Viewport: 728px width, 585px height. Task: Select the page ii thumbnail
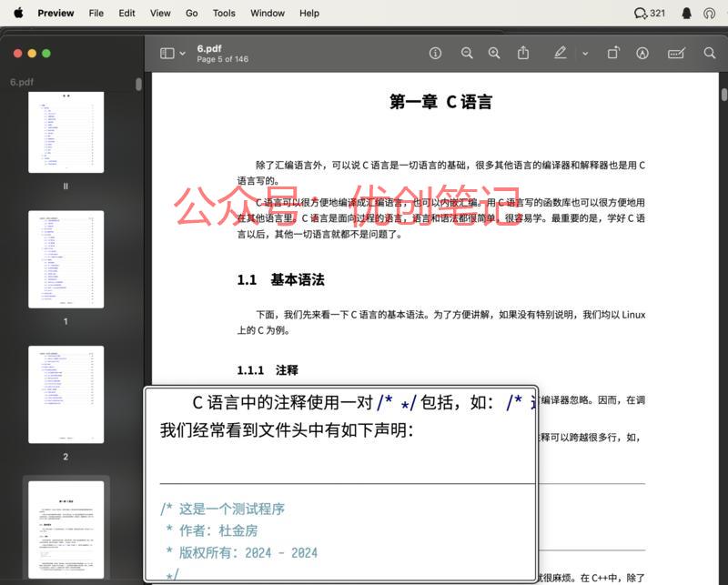[66, 132]
